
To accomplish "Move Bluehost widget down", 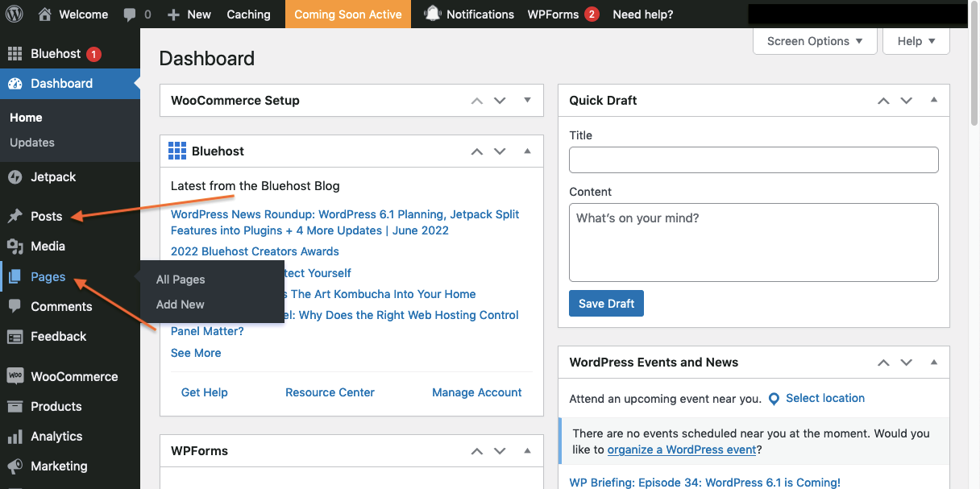I will (500, 151).
